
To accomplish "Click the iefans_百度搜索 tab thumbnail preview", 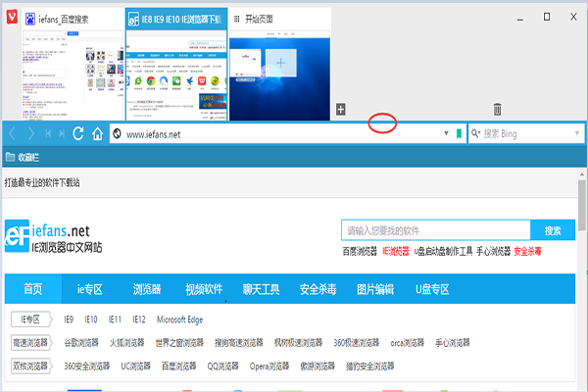I will [x=73, y=75].
